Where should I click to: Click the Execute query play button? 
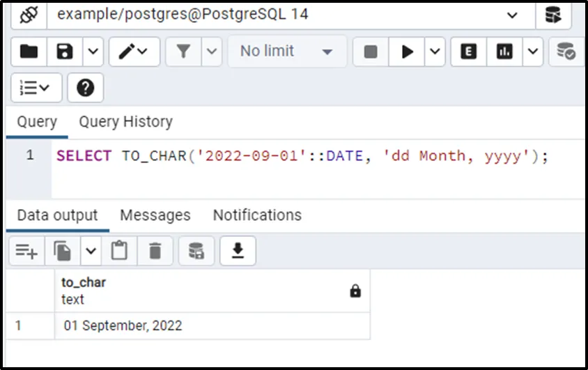point(408,52)
